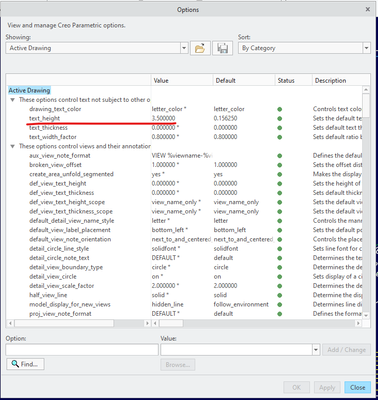The height and width of the screenshot is (400, 378).
Task: Select the def_view_text_height option
Action: 57,184
